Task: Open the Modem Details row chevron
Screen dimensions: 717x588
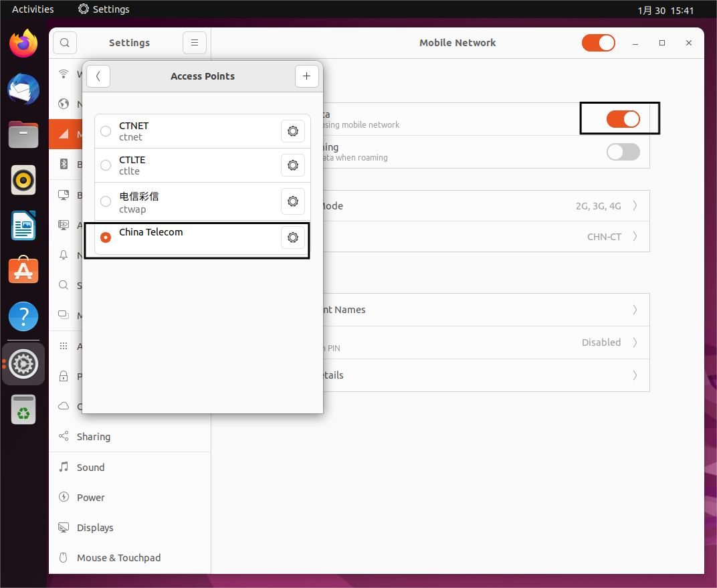Action: pyautogui.click(x=635, y=375)
